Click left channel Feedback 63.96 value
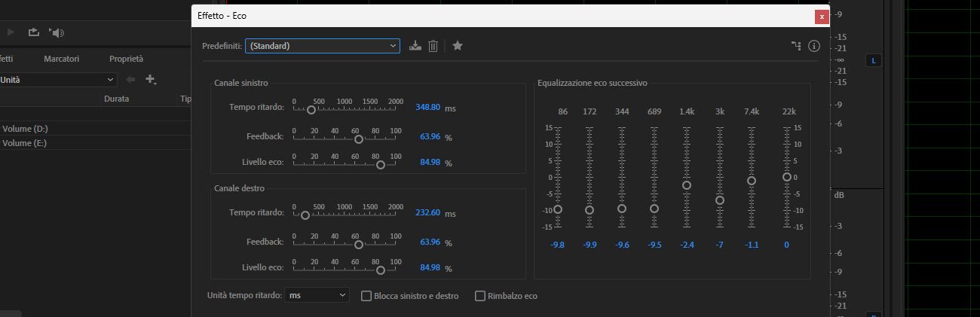Image resolution: width=980 pixels, height=317 pixels. click(430, 136)
